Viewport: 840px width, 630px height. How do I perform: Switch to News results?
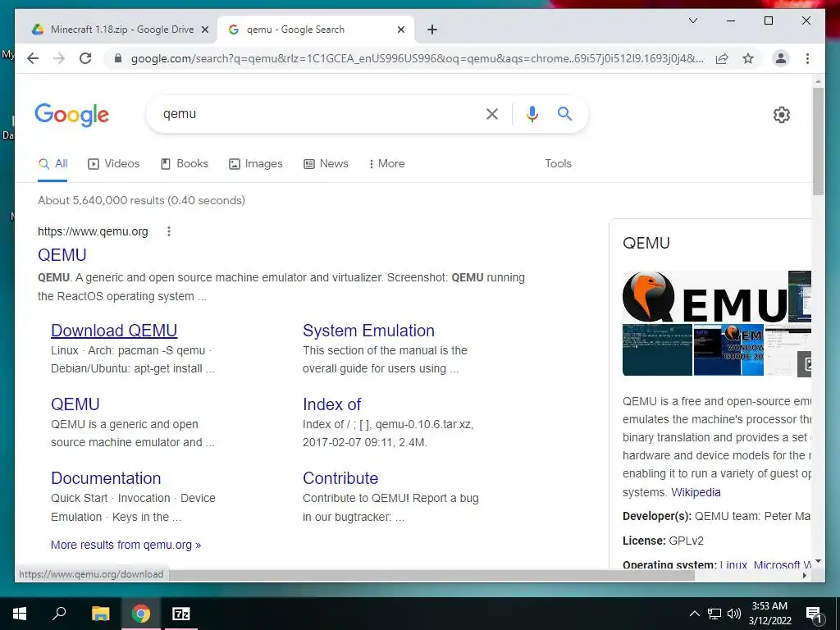326,164
